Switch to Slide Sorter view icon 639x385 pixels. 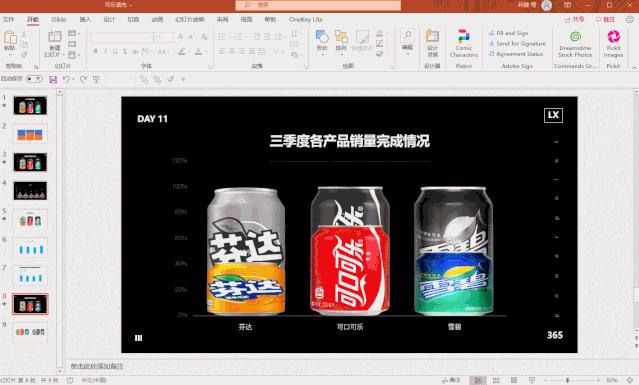[x=496, y=380]
